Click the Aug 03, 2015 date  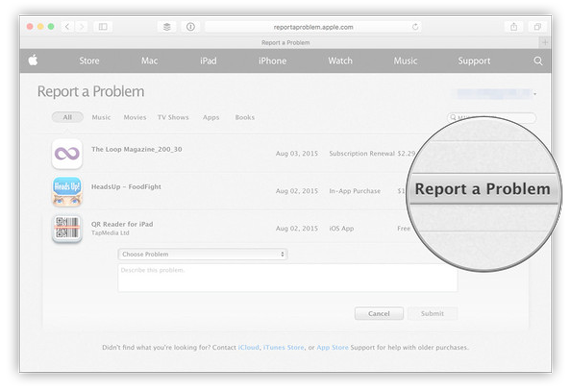pos(297,153)
